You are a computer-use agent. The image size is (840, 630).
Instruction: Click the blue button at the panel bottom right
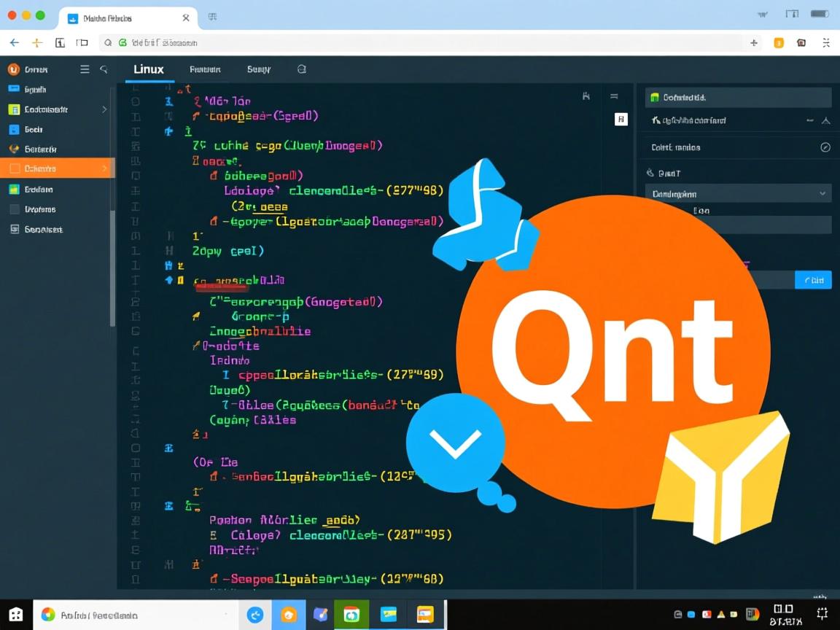coord(813,279)
